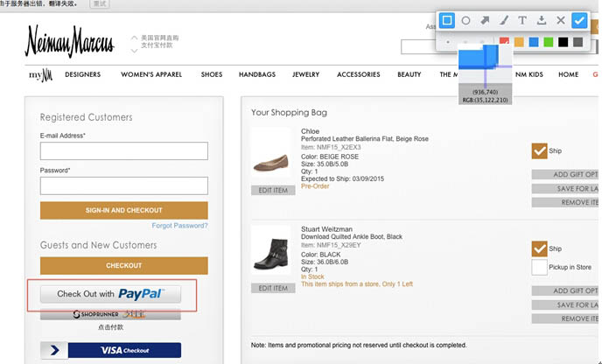Viewport: 602px width, 364px height.
Task: Check out with PayPal button
Action: (110, 294)
